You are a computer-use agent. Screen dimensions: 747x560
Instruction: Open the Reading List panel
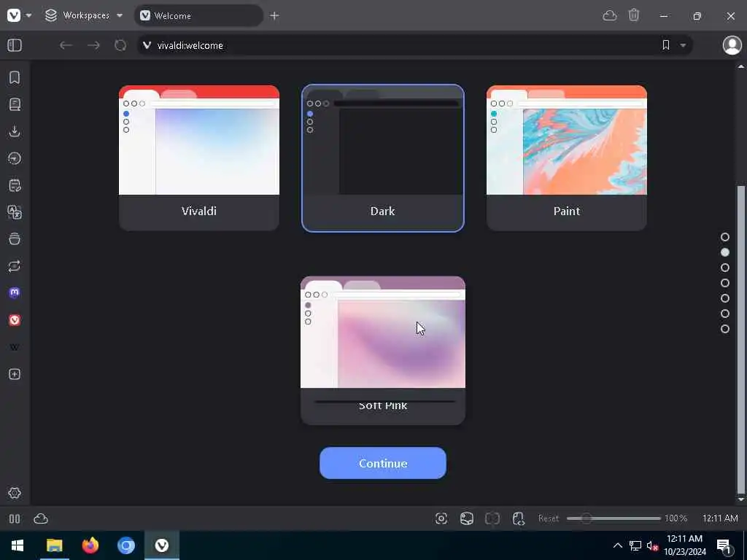click(15, 104)
